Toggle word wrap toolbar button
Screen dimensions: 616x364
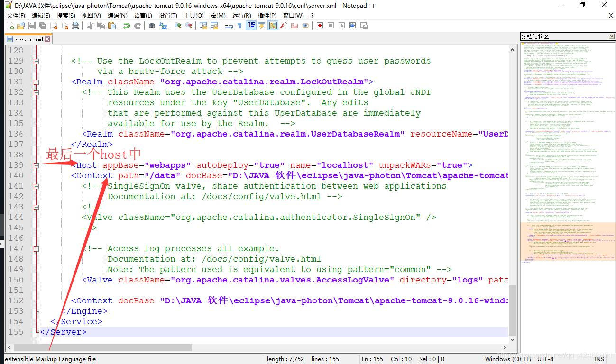[x=229, y=26]
